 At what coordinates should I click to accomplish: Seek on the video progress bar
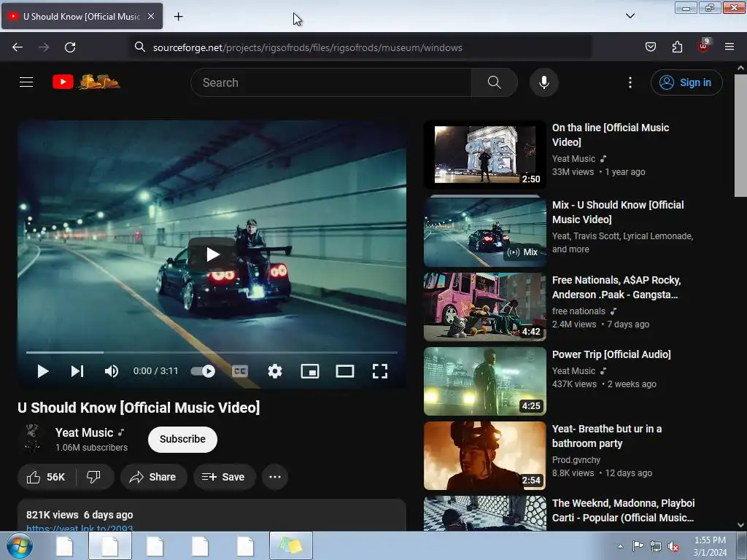pyautogui.click(x=212, y=352)
